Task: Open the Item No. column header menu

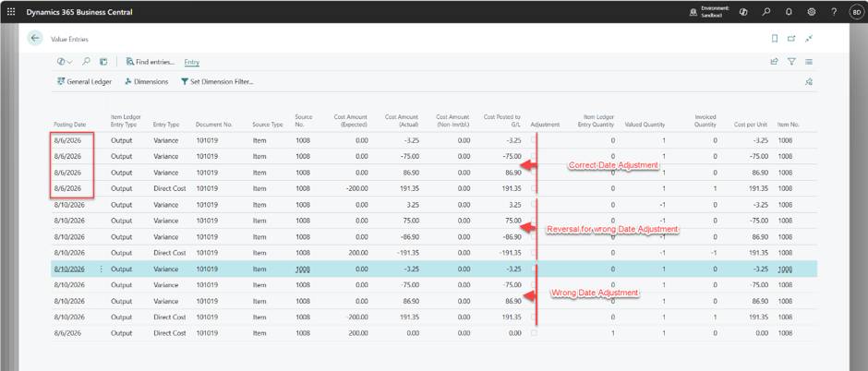Action: pyautogui.click(x=789, y=125)
